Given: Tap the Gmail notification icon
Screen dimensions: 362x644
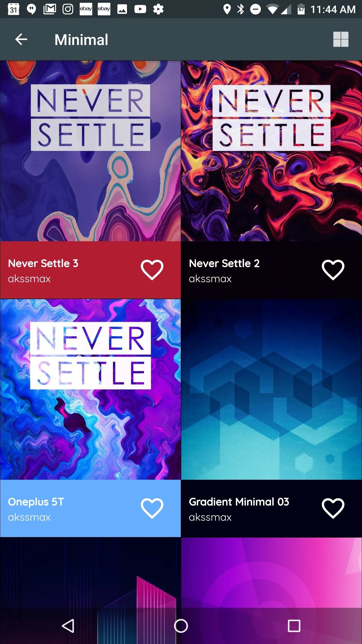Looking at the screenshot, I should tap(50, 9).
